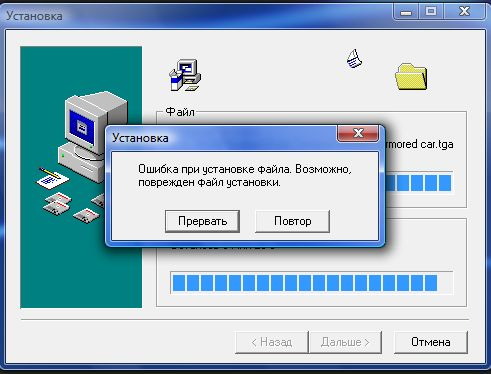Click the Файл group label
Viewport: 491px width, 374px height.
180,112
